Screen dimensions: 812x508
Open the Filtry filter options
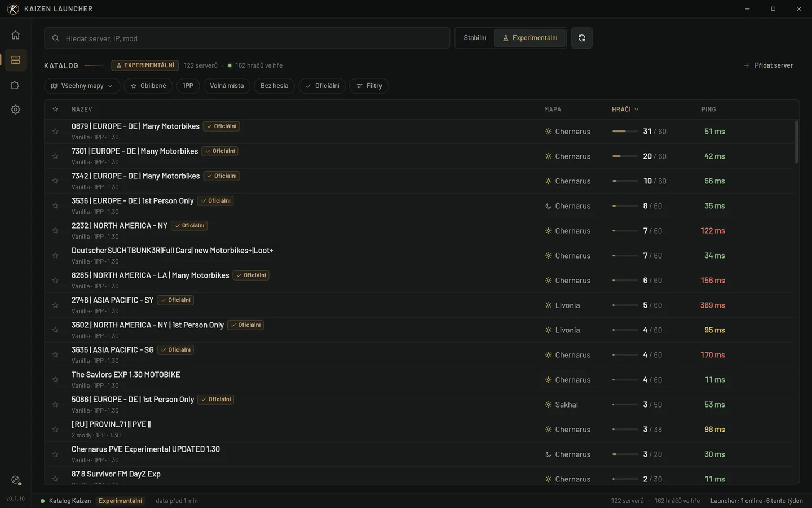point(369,86)
